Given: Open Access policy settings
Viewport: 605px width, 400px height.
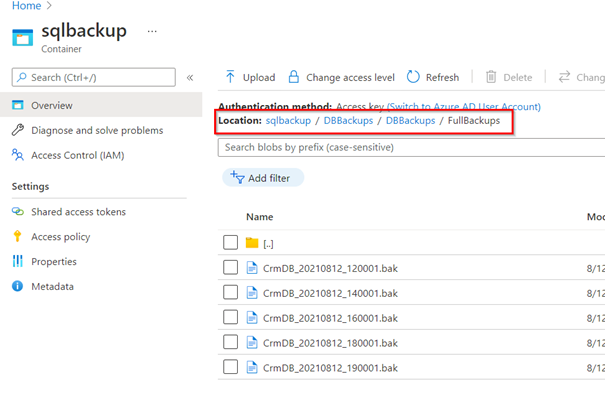Looking at the screenshot, I should click(x=61, y=236).
